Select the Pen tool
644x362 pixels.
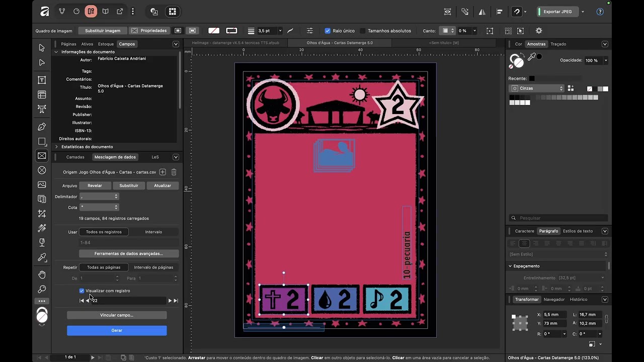click(42, 127)
